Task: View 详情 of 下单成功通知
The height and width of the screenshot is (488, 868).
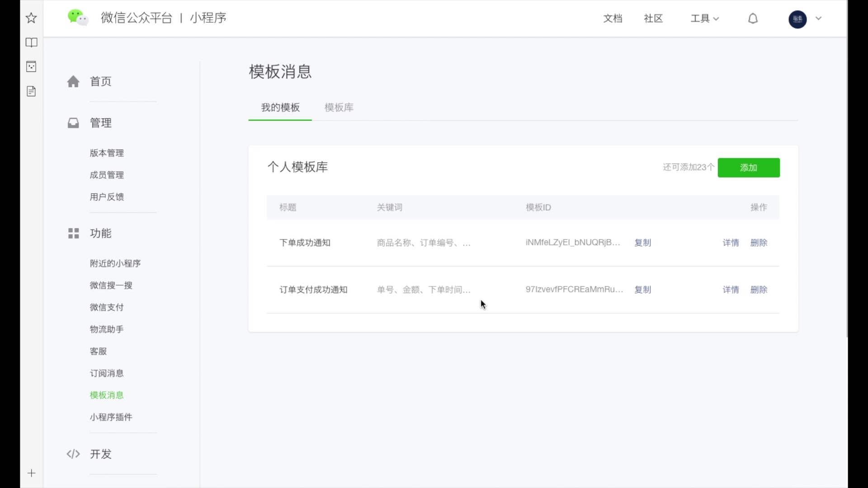Action: (731, 243)
